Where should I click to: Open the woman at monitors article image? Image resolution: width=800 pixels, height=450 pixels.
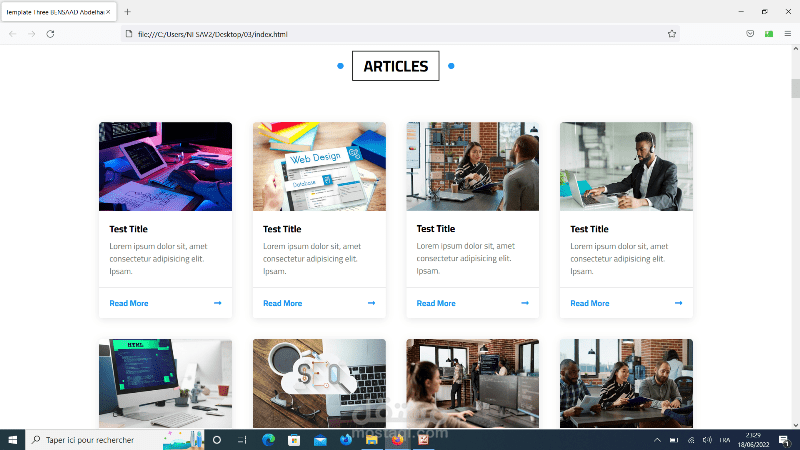pos(472,384)
